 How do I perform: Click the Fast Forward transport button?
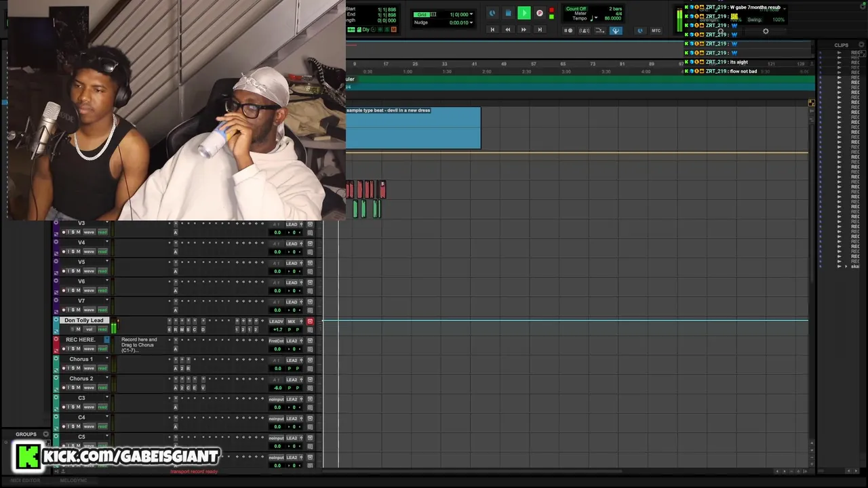pos(523,30)
